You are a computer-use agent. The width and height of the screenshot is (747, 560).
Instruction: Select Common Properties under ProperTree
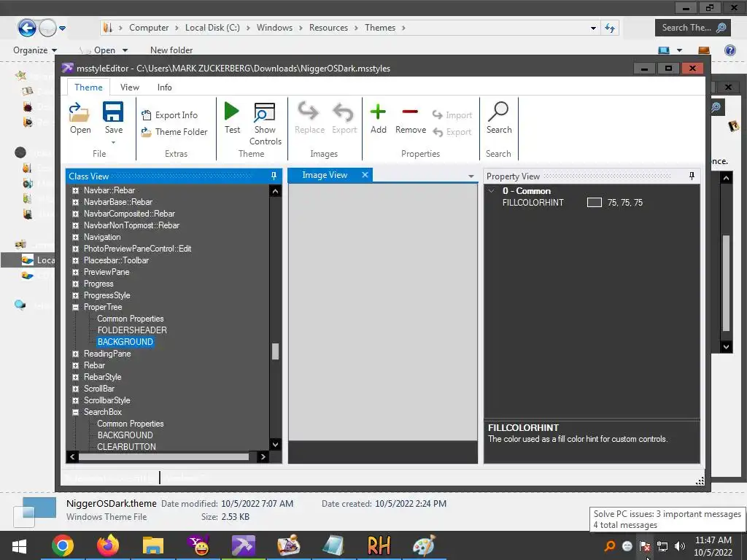pyautogui.click(x=130, y=319)
